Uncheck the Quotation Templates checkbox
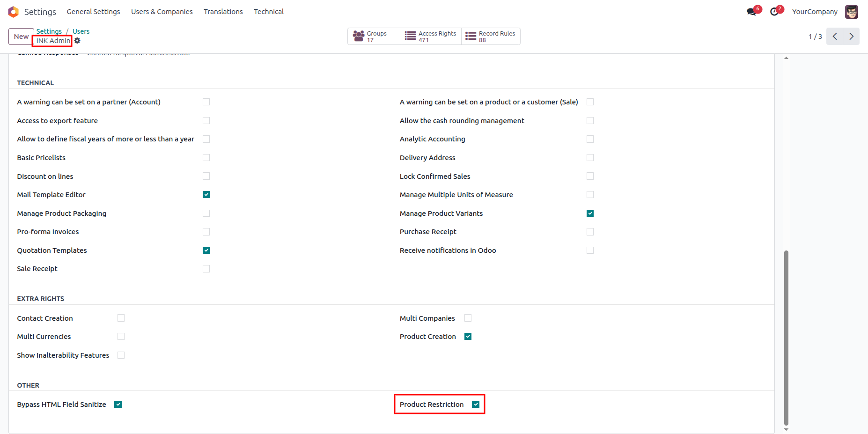 click(206, 250)
